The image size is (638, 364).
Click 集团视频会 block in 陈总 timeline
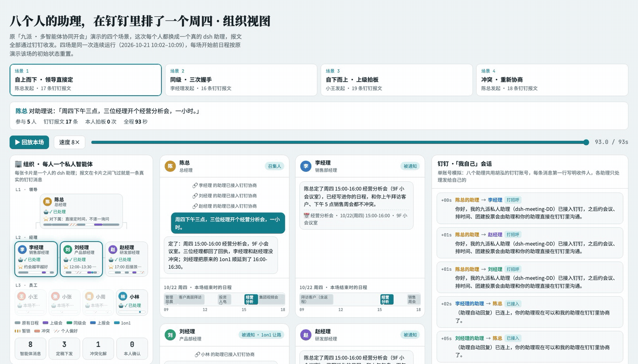(272, 299)
